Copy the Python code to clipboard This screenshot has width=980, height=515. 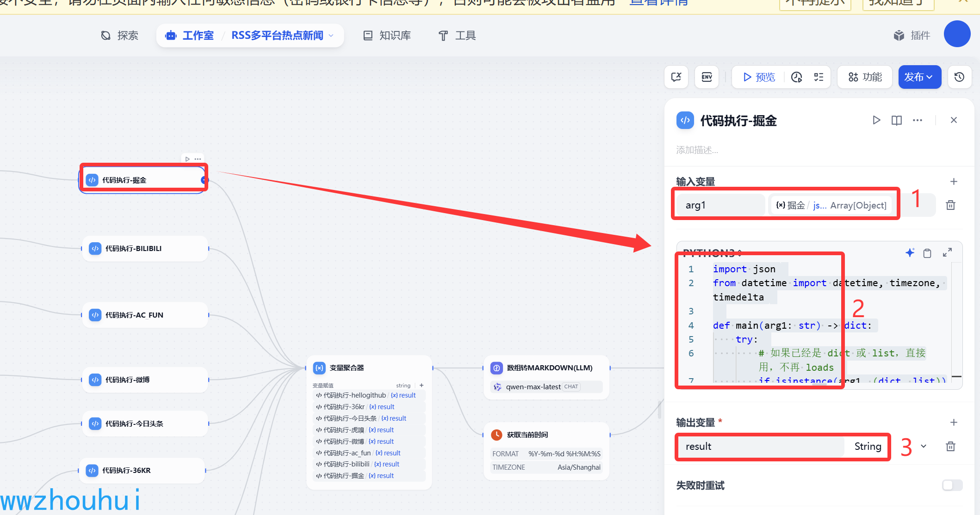927,253
